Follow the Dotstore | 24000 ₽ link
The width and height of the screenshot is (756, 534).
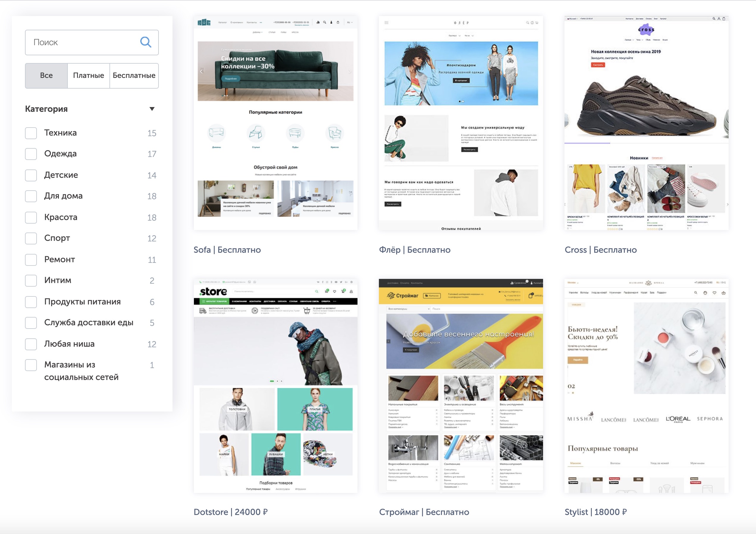[x=230, y=512]
